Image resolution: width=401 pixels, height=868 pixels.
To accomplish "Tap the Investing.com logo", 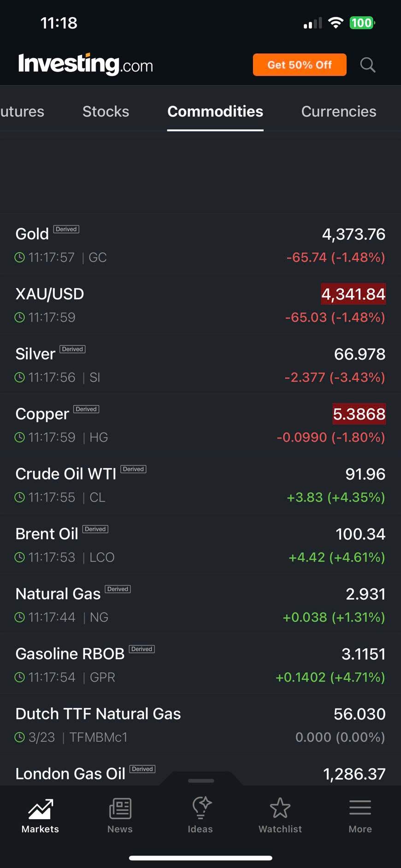I will click(86, 64).
